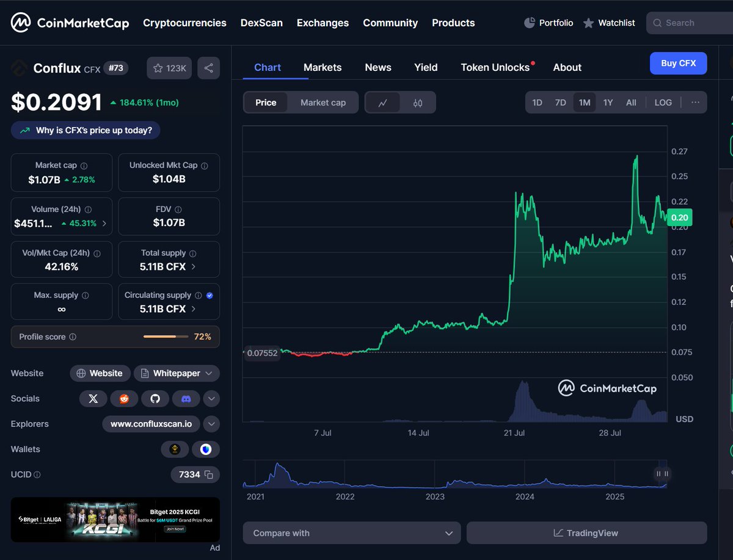
Task: Open info icon beside Market cap
Action: pyautogui.click(x=84, y=165)
